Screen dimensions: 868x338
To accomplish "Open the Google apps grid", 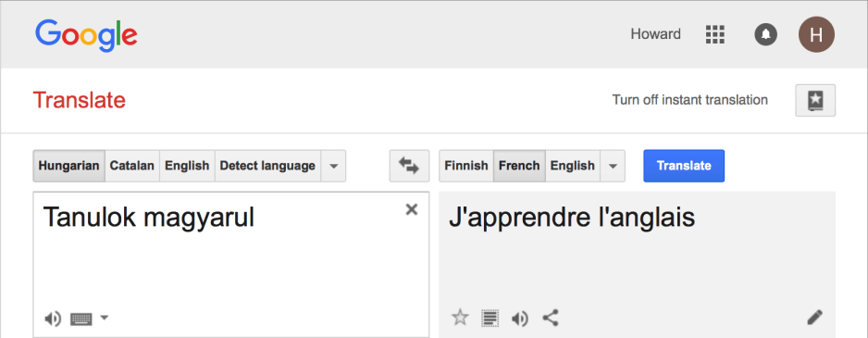I will tap(715, 34).
